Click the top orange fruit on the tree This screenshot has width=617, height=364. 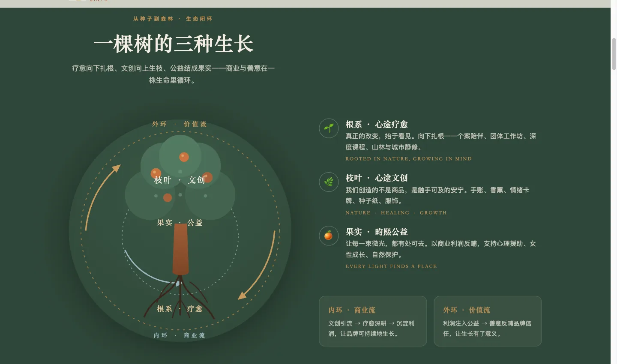[184, 157]
